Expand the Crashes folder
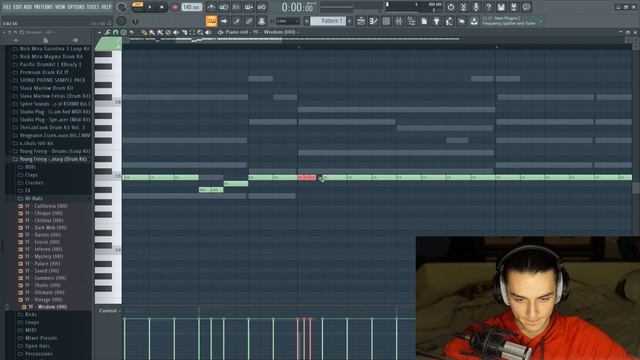640x360 pixels. click(31, 182)
